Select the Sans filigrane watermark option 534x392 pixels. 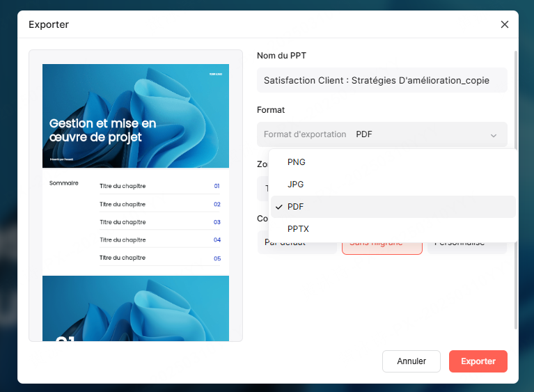click(x=382, y=246)
